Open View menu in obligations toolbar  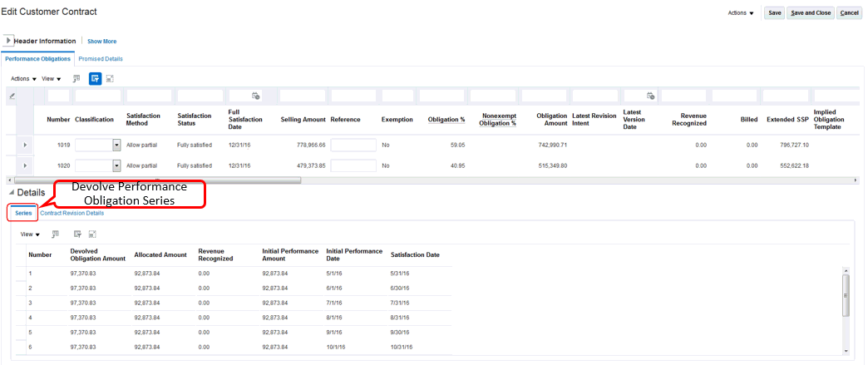[52, 79]
